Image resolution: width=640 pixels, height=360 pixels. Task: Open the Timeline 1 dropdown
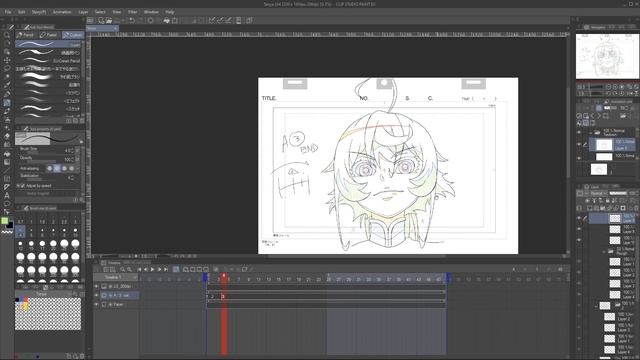(x=116, y=277)
